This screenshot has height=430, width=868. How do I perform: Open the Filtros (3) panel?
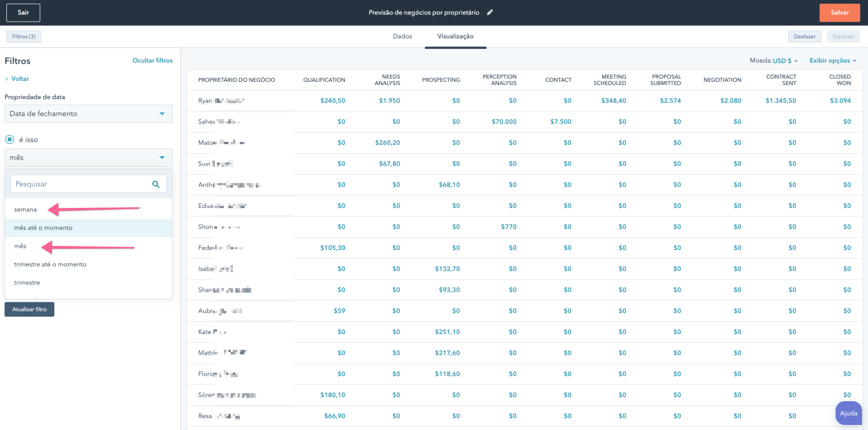coord(23,36)
